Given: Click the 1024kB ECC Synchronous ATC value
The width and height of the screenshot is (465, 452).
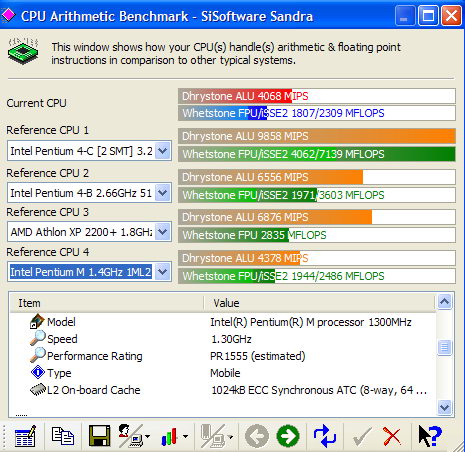Looking at the screenshot, I should [319, 390].
